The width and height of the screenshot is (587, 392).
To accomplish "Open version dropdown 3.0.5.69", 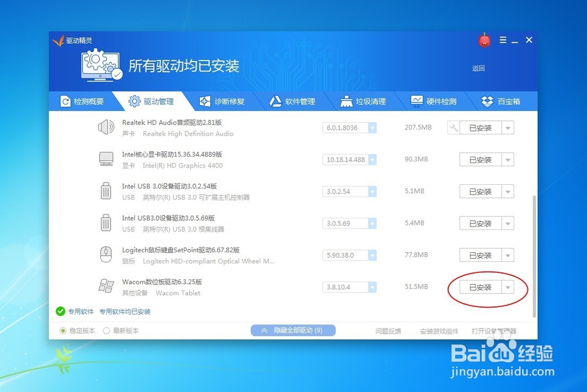I will click(372, 224).
